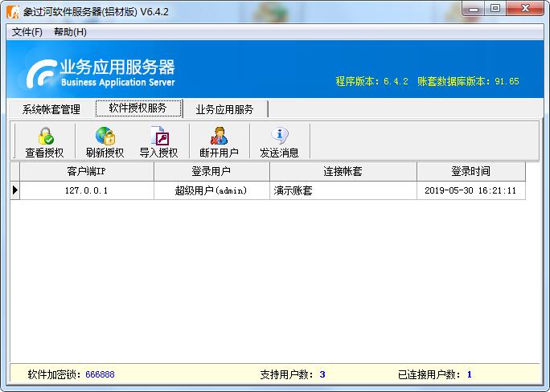Click the cell 127.0.0.1

(x=87, y=190)
